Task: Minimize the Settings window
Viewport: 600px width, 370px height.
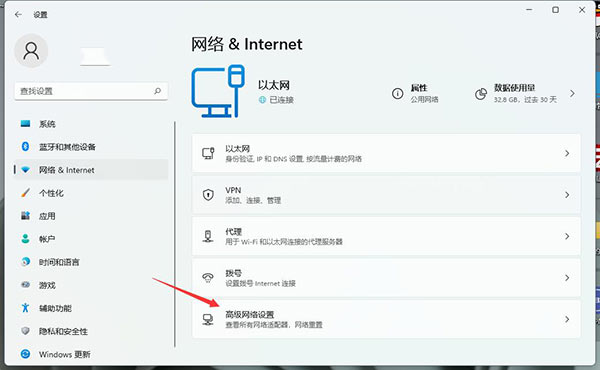Action: [x=529, y=10]
